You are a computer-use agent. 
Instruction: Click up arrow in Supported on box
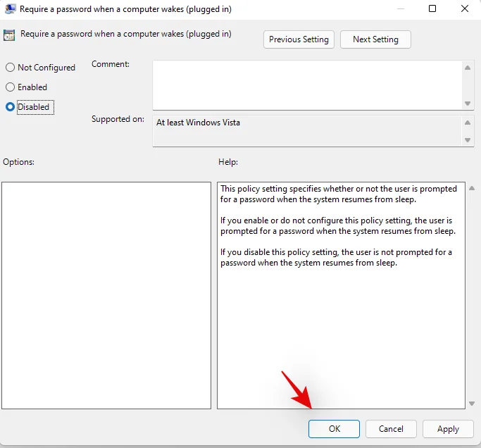pos(468,123)
